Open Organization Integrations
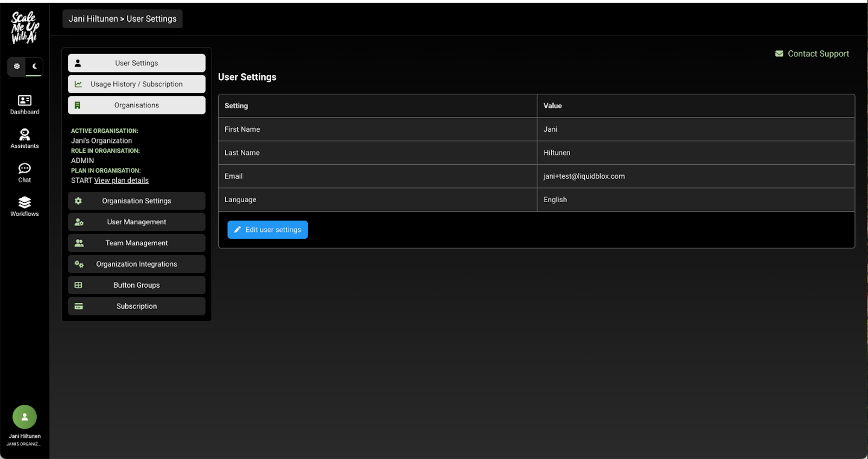The height and width of the screenshot is (459, 868). (137, 264)
